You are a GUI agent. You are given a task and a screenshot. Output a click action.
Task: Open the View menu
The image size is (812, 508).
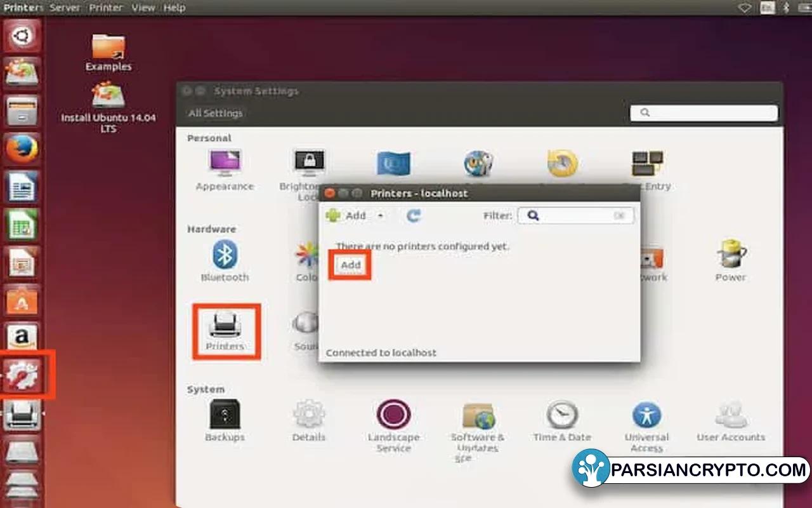[x=143, y=8]
